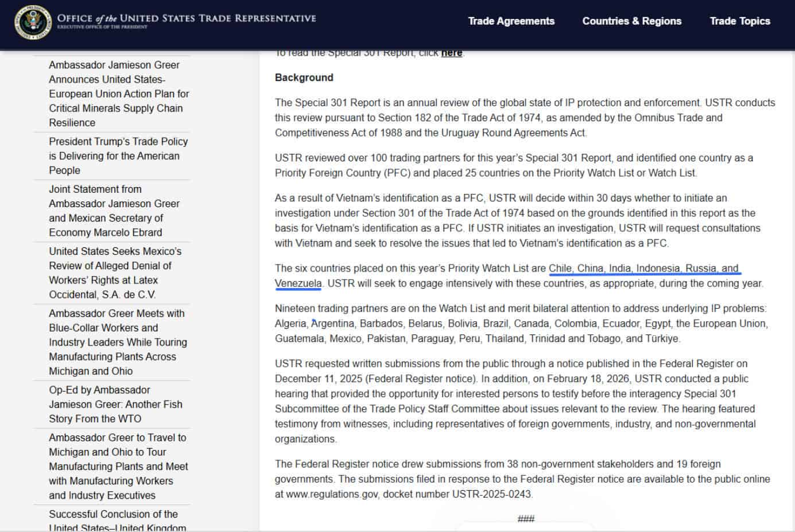Viewport: 795px width, 532px height.
Task: Click the 'Background' section heading
Action: 304,77
